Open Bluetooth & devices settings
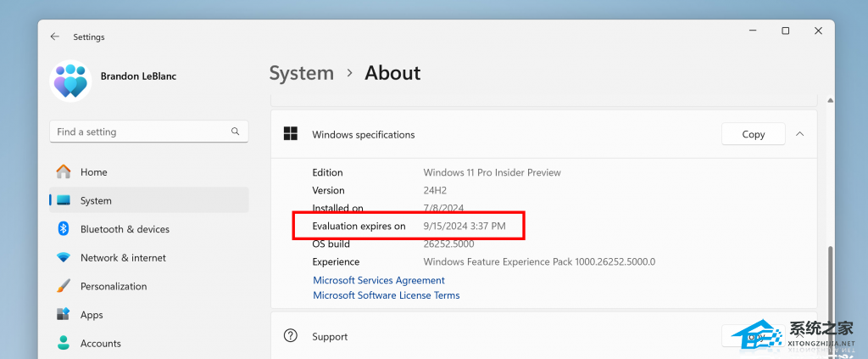This screenshot has width=868, height=359. pos(149,229)
